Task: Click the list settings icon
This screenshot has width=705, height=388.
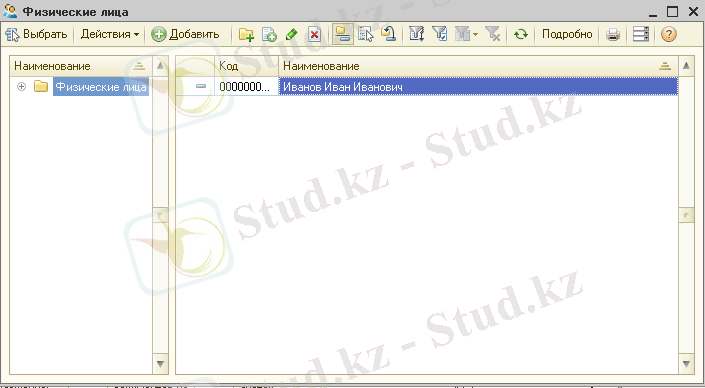Action: pos(641,35)
